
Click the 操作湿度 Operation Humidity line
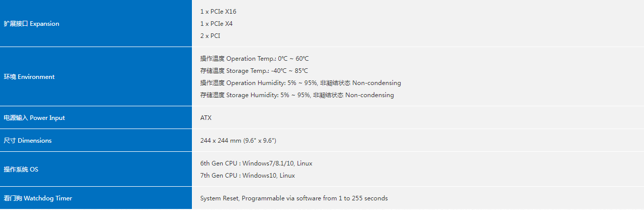pyautogui.click(x=300, y=83)
